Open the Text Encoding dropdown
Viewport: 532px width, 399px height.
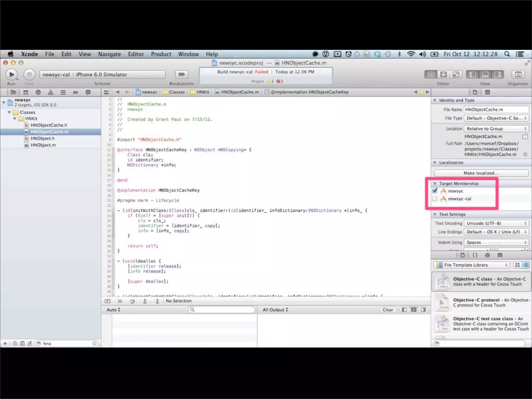click(x=496, y=223)
